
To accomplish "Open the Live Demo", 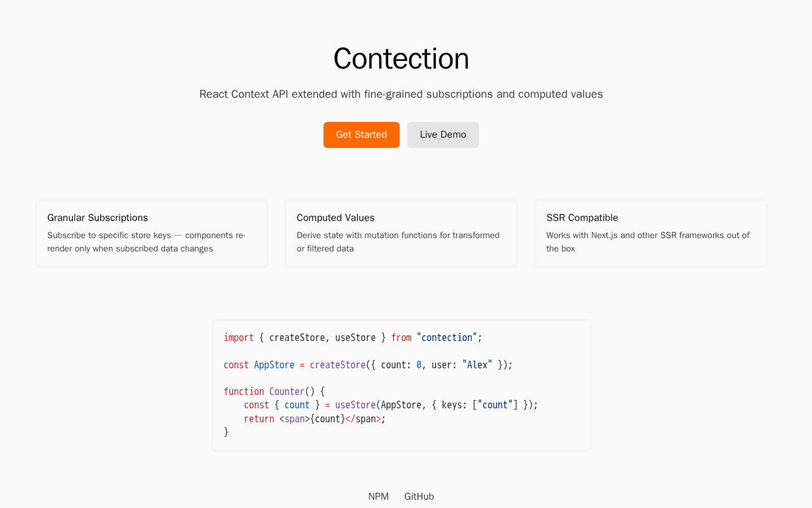I will pos(443,135).
